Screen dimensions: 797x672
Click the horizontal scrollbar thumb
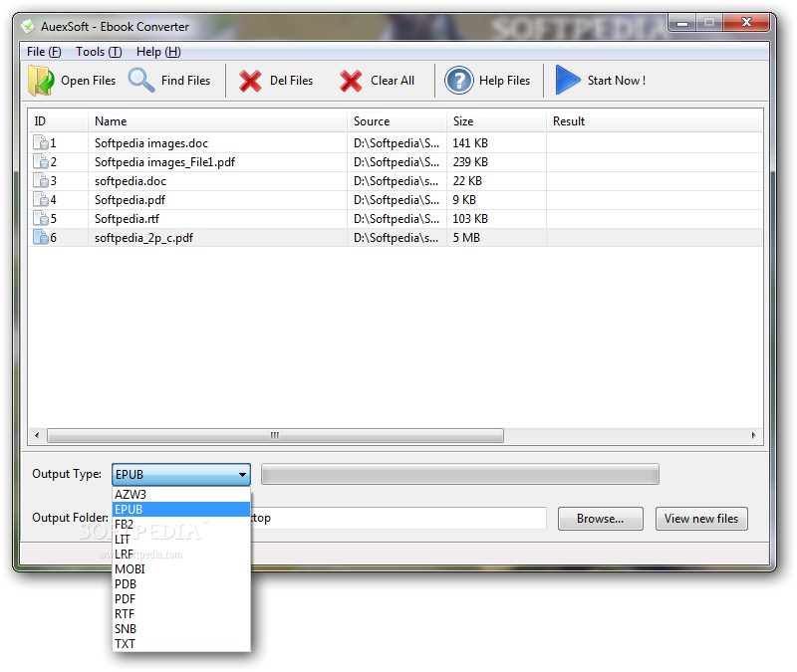275,435
